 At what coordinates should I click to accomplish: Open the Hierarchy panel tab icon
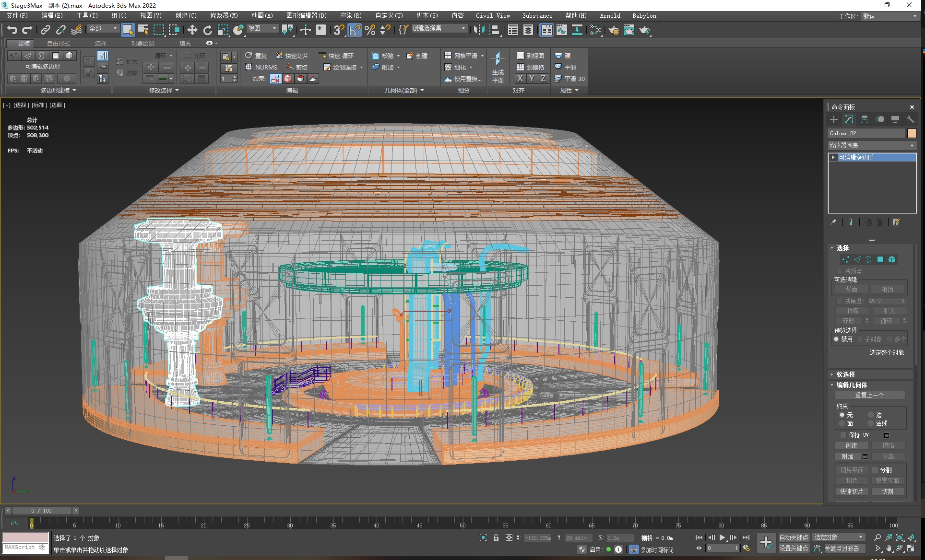865,119
